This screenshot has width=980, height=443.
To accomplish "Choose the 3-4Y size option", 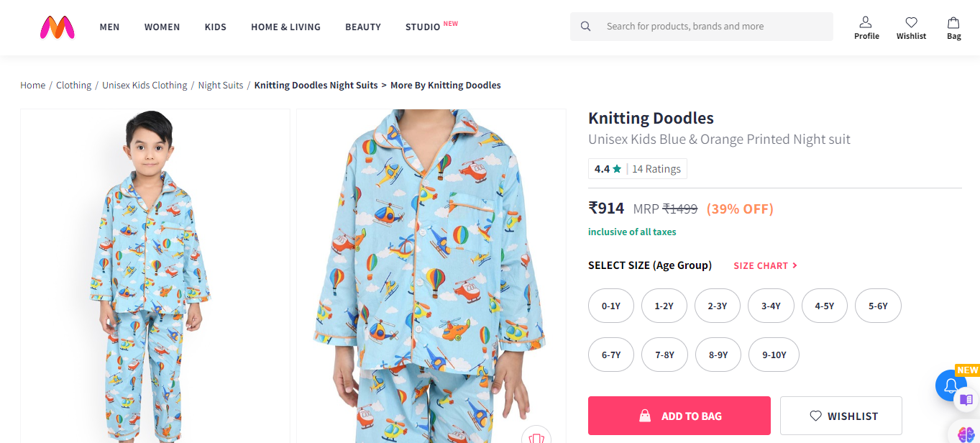I will point(771,306).
